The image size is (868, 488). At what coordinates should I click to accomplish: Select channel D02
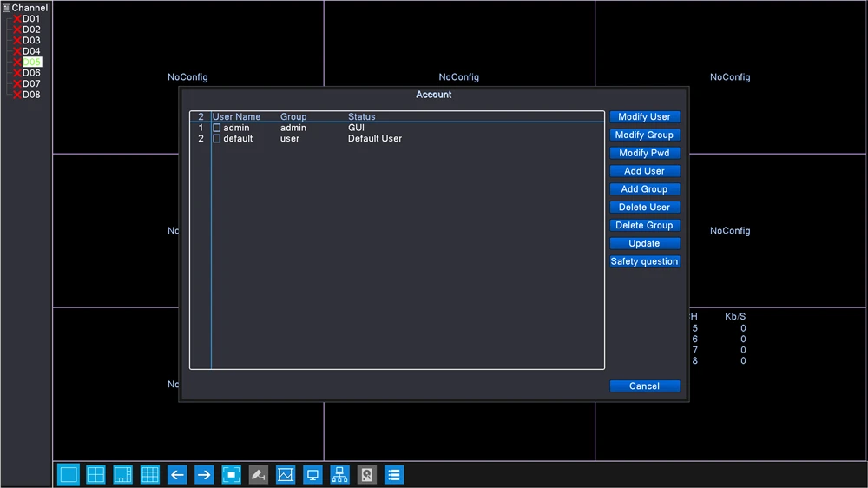pyautogui.click(x=31, y=30)
